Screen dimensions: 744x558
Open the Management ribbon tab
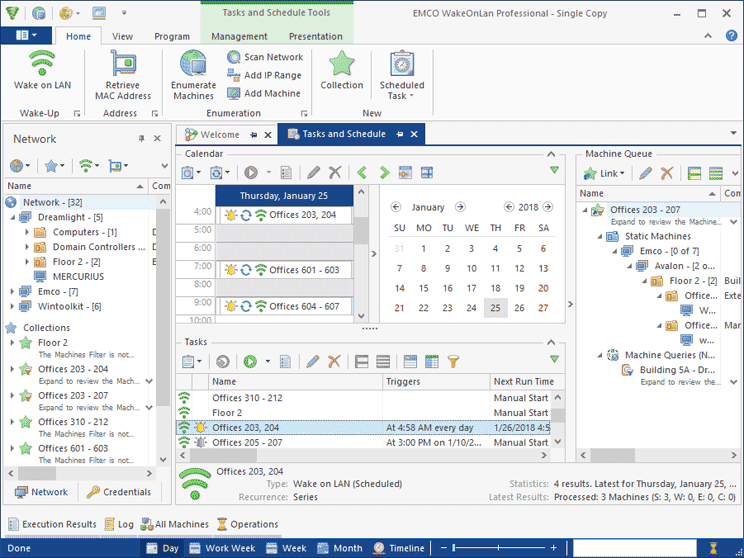[x=239, y=36]
